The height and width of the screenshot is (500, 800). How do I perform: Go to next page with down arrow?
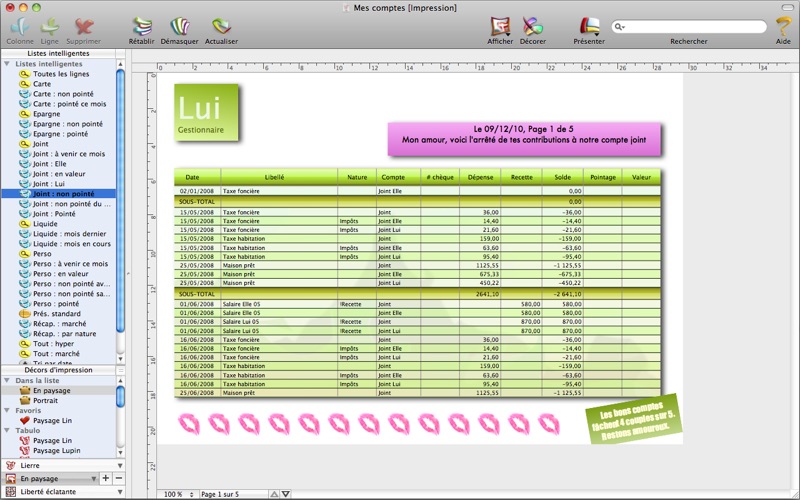click(x=286, y=494)
